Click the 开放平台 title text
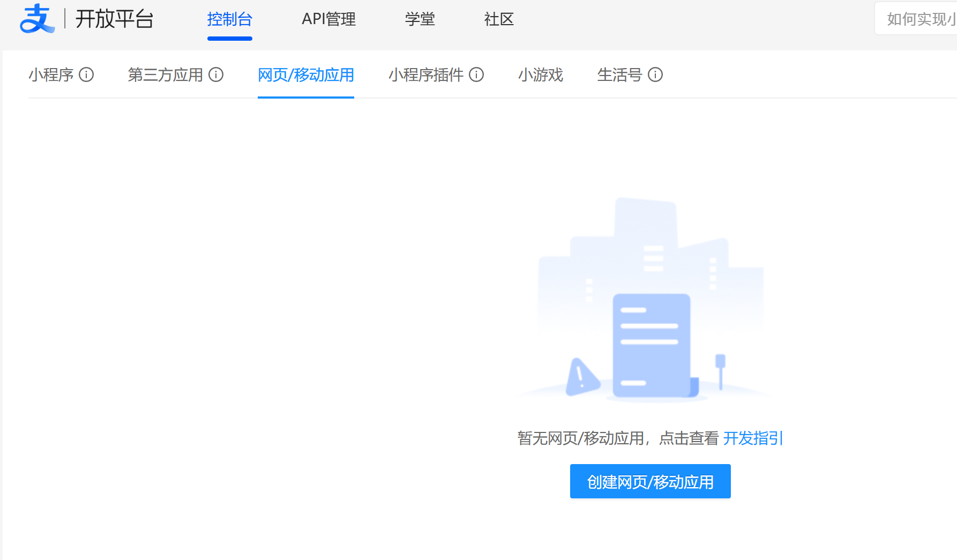Viewport: 957px width, 560px height. (114, 19)
